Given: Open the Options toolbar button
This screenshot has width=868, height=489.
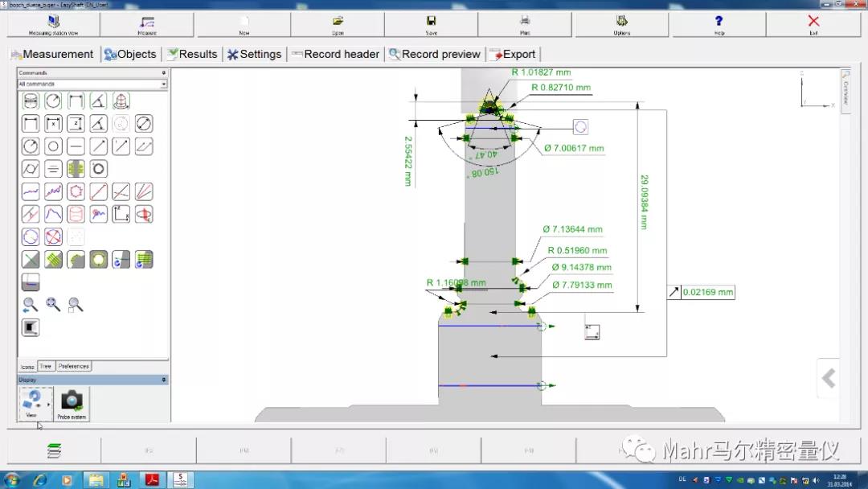Looking at the screenshot, I should click(621, 24).
